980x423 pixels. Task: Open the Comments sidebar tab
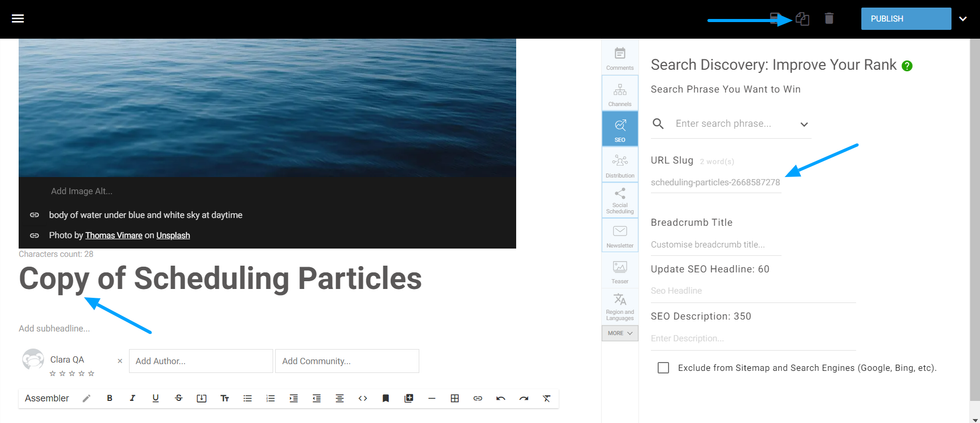point(619,58)
